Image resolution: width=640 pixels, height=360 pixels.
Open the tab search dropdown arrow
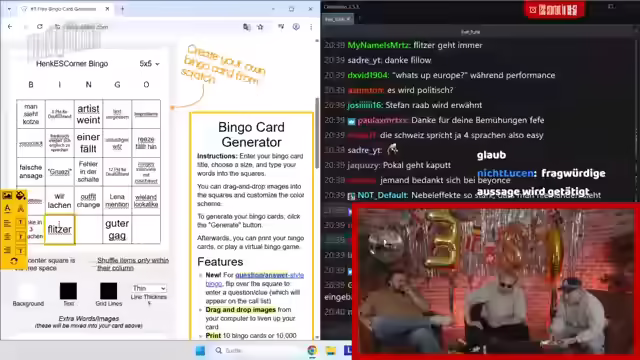point(9,9)
